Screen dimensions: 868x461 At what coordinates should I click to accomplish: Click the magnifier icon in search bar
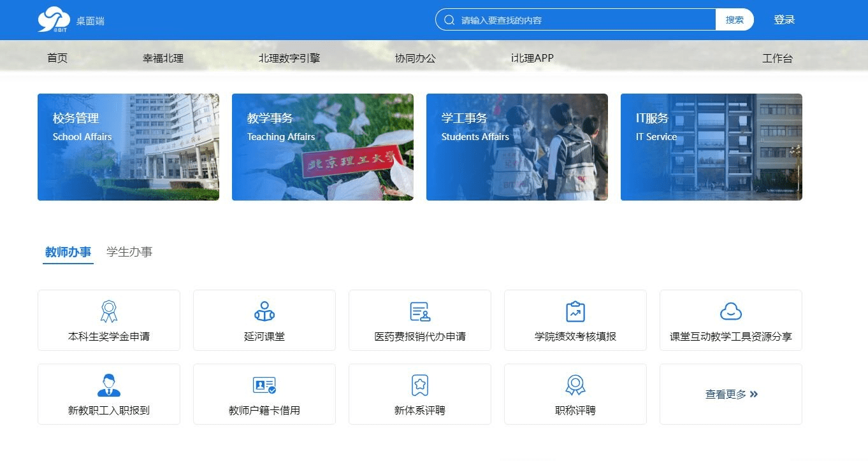point(449,20)
